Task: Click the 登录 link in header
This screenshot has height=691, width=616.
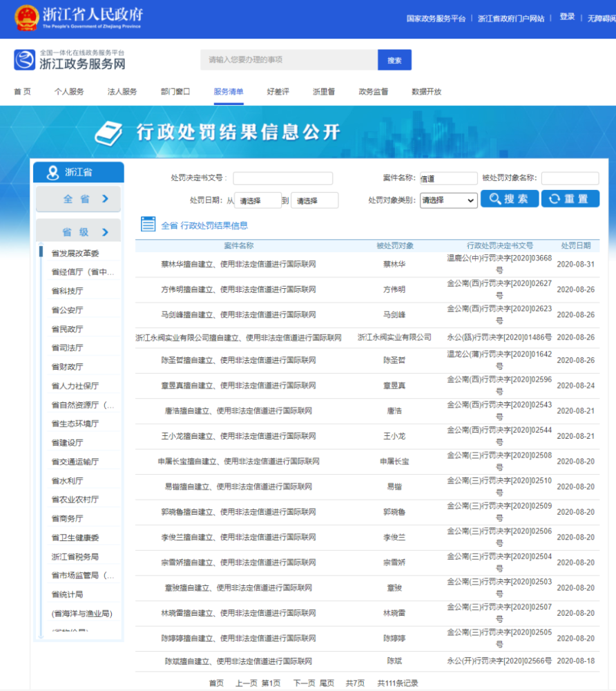Action: 567,17
